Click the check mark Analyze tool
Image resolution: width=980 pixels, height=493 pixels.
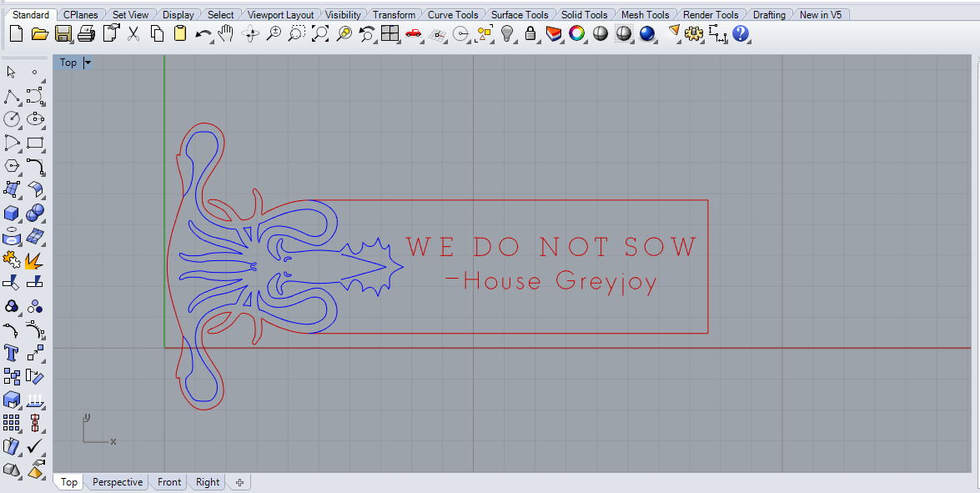pos(34,446)
